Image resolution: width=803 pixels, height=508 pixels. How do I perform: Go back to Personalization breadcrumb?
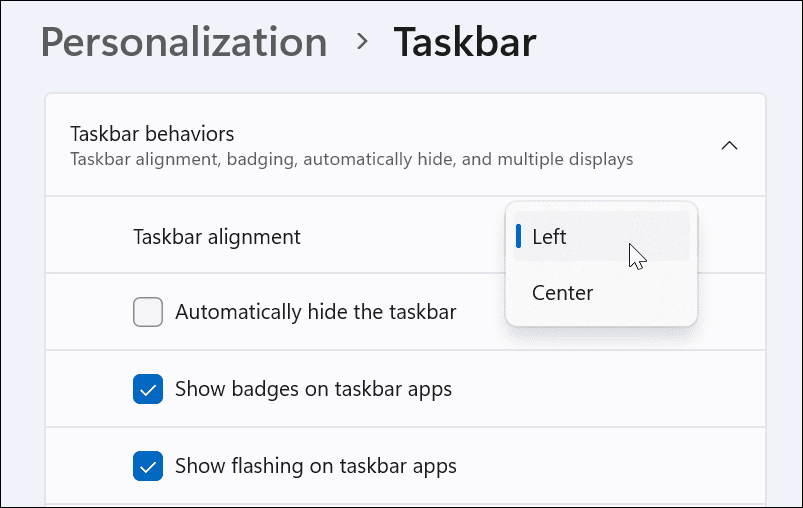tap(184, 43)
